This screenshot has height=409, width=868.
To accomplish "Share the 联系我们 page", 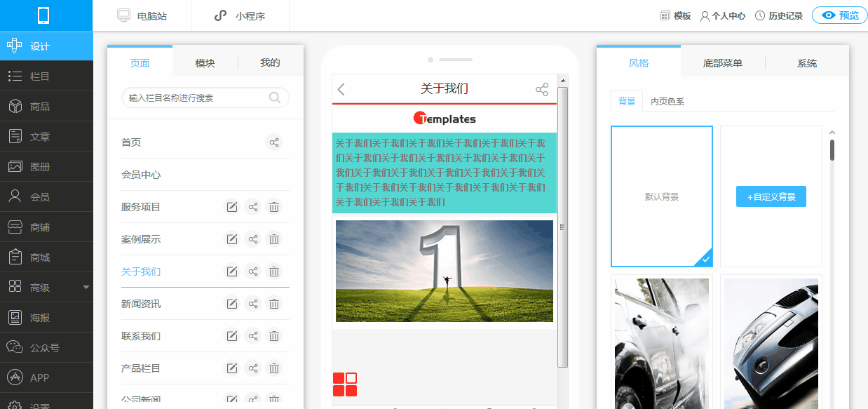I will [253, 336].
